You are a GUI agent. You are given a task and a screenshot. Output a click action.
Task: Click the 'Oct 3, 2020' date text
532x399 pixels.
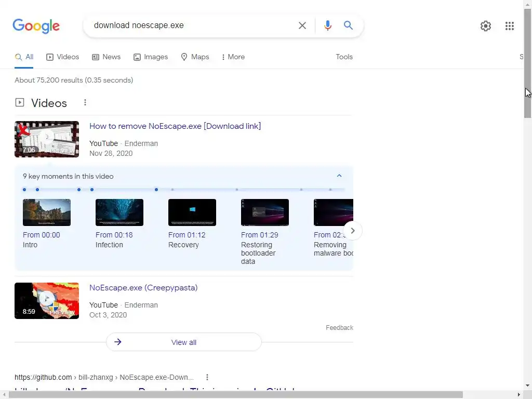click(108, 315)
